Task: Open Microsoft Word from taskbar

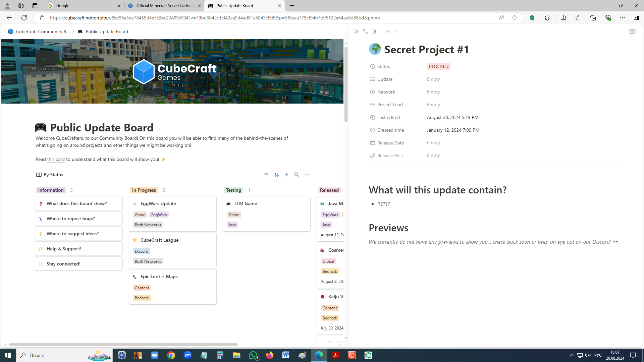Action: [x=286, y=355]
